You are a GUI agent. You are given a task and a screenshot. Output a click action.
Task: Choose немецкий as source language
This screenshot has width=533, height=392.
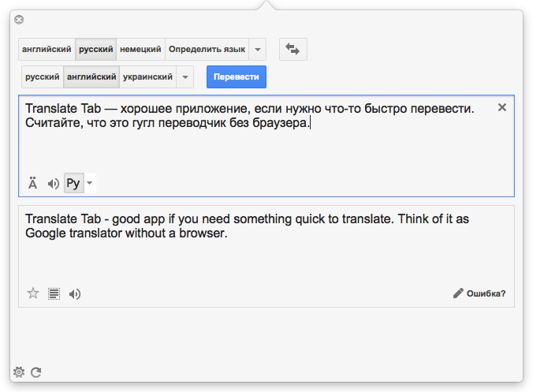(x=140, y=50)
